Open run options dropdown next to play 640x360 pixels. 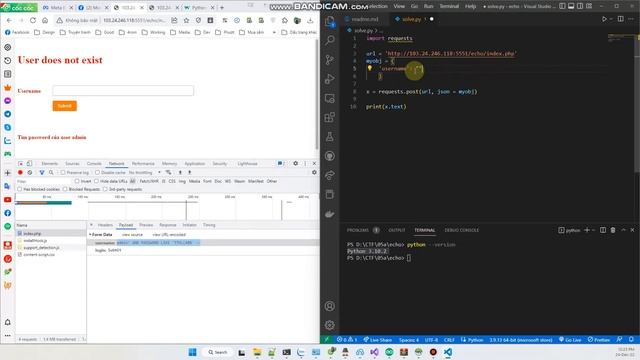tap(611, 19)
